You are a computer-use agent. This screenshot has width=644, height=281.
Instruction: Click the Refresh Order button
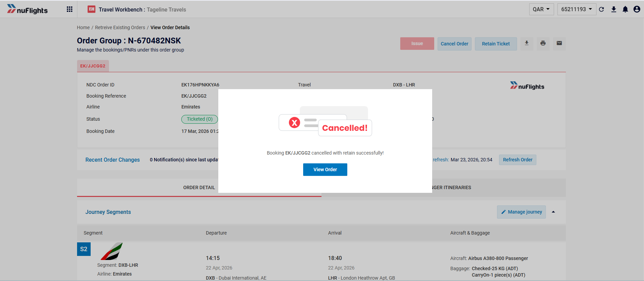pyautogui.click(x=517, y=160)
